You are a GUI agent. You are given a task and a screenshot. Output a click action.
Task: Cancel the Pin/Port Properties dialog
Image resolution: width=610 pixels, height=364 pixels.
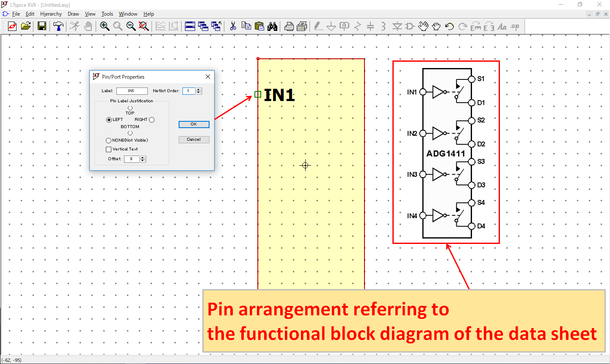[x=194, y=139]
